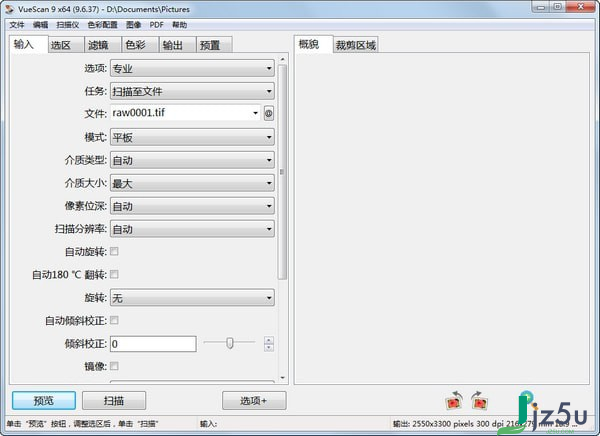Open the 图像 menu
The image size is (600, 436).
[133, 25]
